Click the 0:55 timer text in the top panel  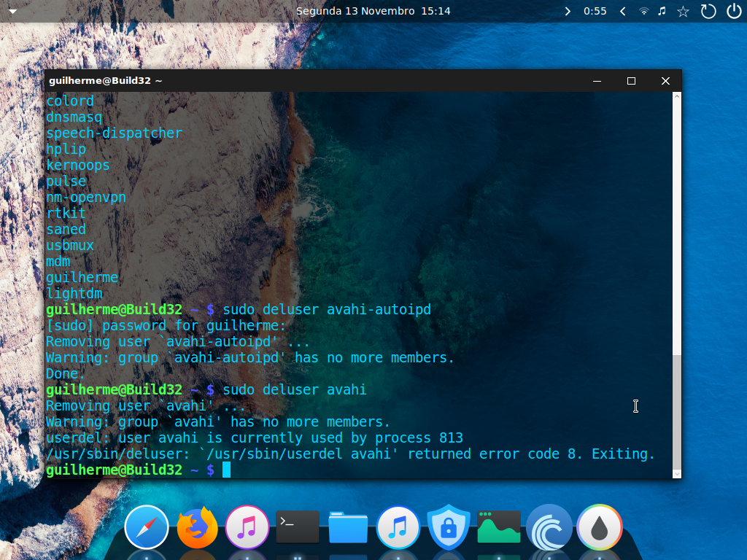click(x=595, y=11)
